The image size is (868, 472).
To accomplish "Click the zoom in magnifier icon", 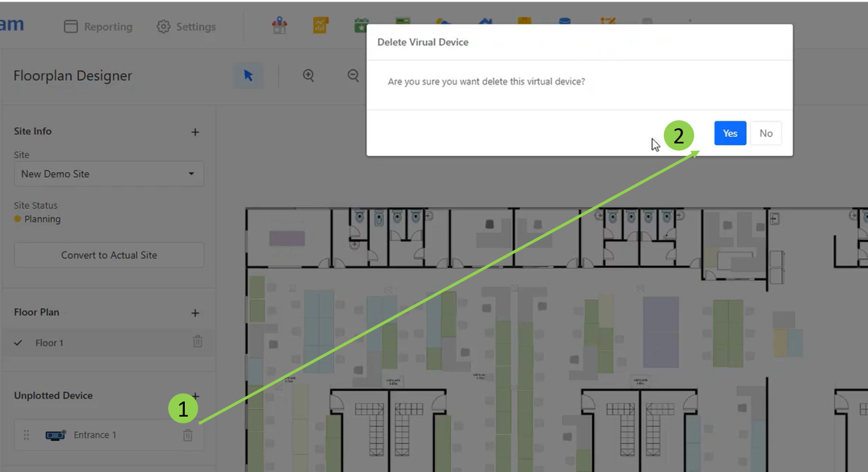I will click(x=308, y=76).
